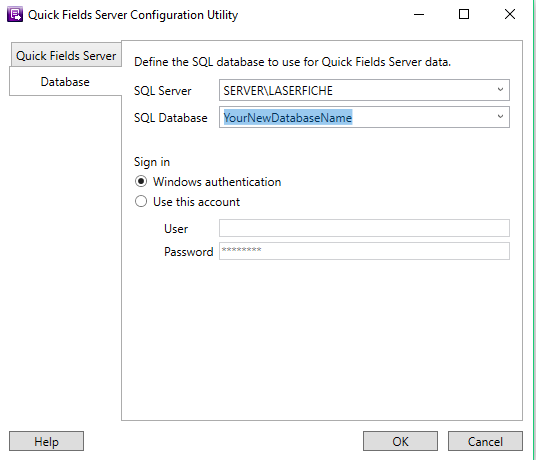
Task: Click the User label
Action: coord(176,229)
